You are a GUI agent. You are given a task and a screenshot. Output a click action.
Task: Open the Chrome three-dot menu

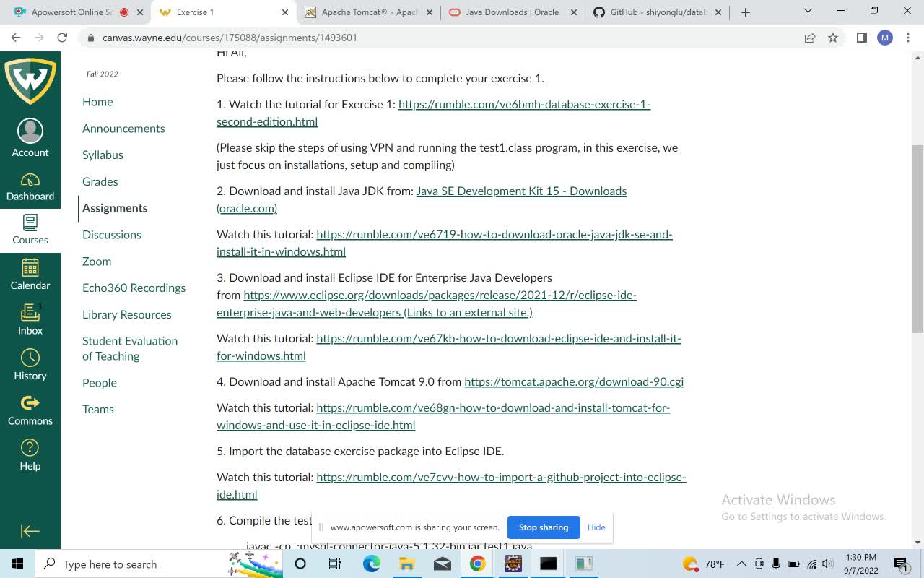point(908,38)
